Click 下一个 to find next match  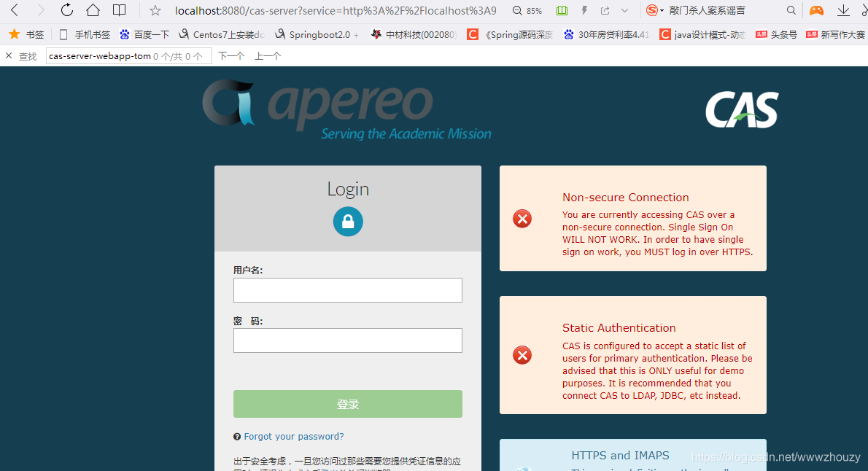click(231, 56)
